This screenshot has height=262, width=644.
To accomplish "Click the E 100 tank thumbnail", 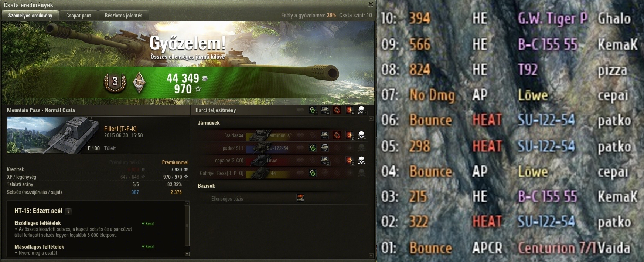I will pyautogui.click(x=54, y=135).
